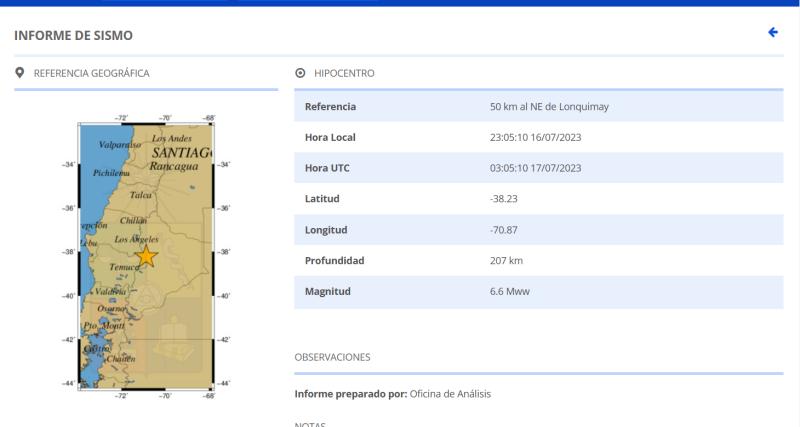Image resolution: width=800 pixels, height=427 pixels.
Task: Click the depth value 207 km
Action: point(506,261)
